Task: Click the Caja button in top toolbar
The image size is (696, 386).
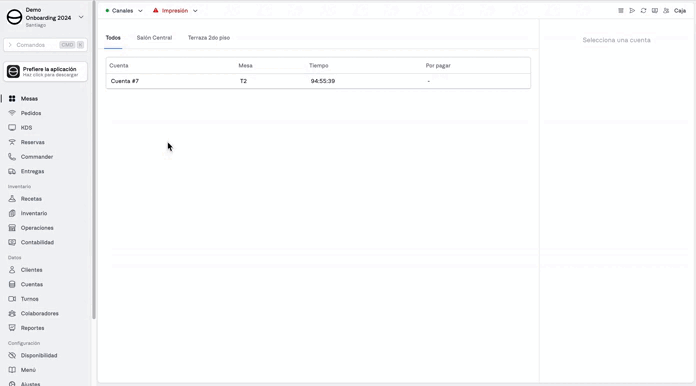Action: click(680, 11)
